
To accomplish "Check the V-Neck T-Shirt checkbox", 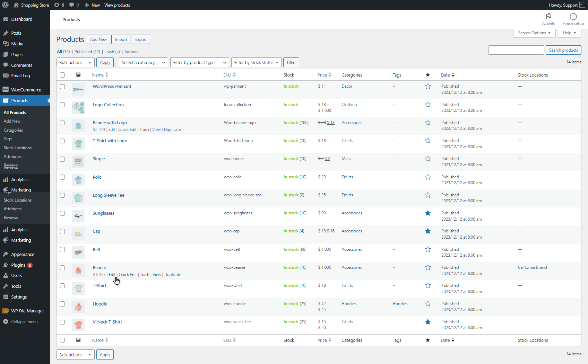I will click(x=62, y=322).
